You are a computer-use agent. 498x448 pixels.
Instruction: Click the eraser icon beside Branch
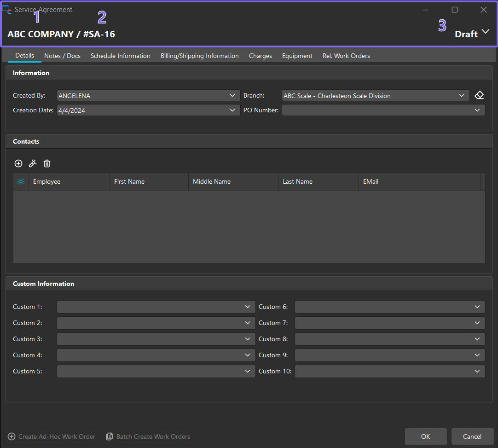[x=479, y=95]
